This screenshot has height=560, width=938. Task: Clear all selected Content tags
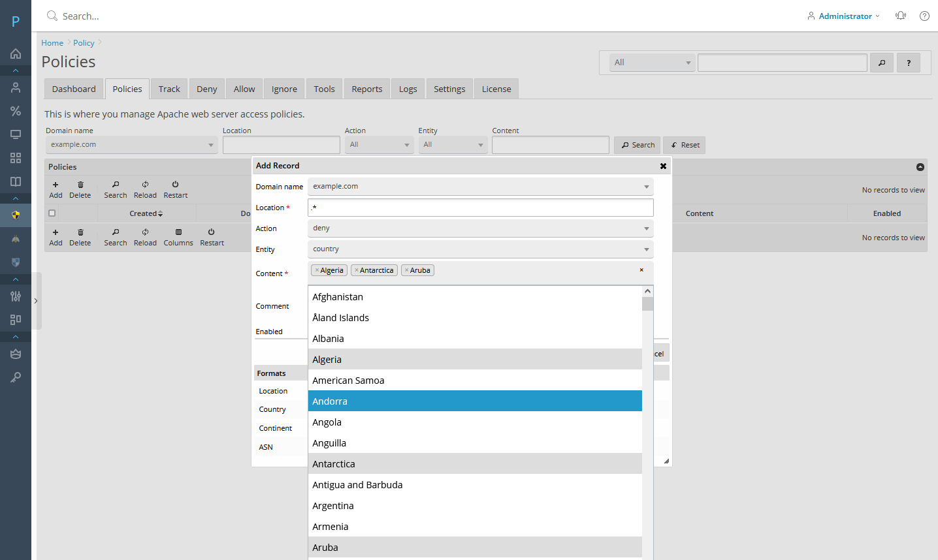coord(641,270)
